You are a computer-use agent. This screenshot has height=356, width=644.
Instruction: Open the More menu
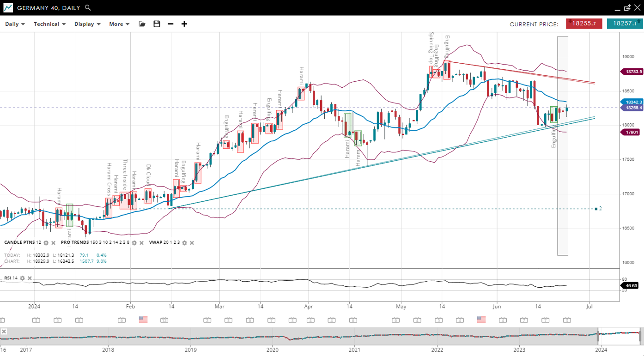point(119,24)
